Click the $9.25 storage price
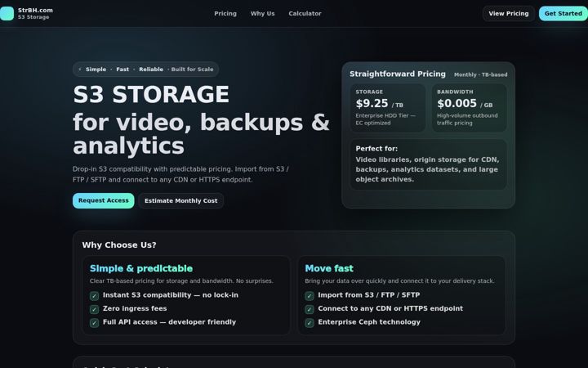 click(372, 103)
